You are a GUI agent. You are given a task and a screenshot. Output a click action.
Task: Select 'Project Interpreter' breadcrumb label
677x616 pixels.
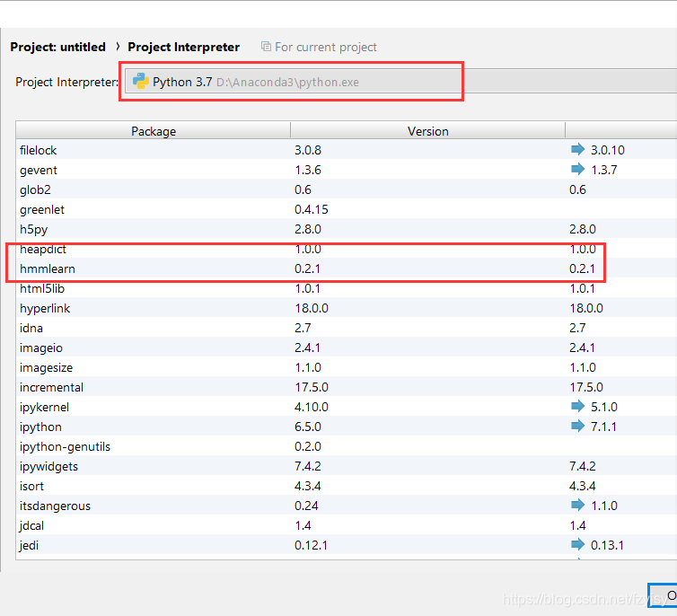(183, 47)
